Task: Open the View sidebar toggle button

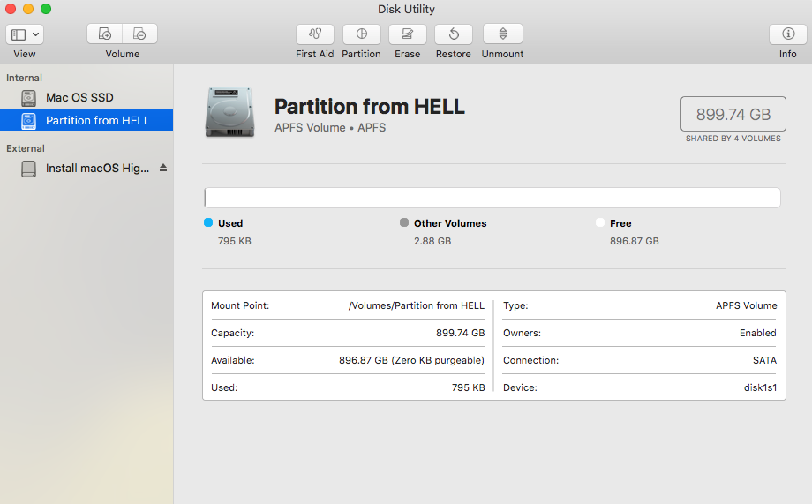Action: pyautogui.click(x=19, y=34)
